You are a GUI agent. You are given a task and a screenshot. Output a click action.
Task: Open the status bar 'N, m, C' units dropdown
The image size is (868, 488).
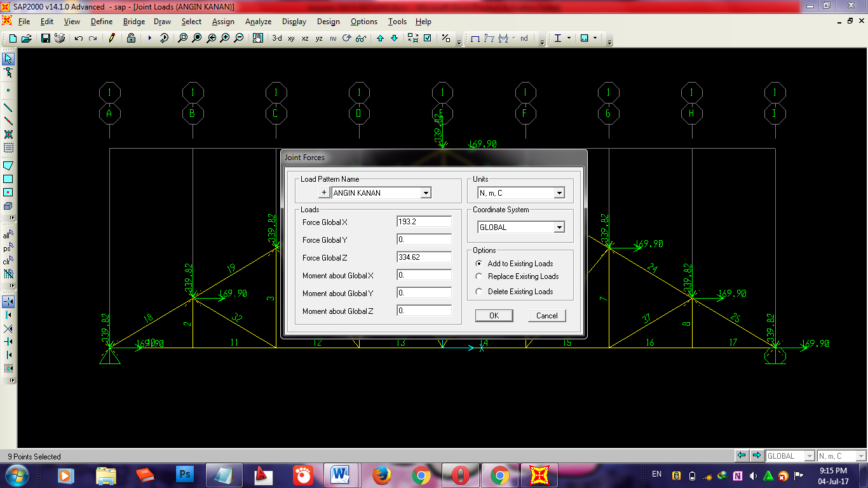860,456
